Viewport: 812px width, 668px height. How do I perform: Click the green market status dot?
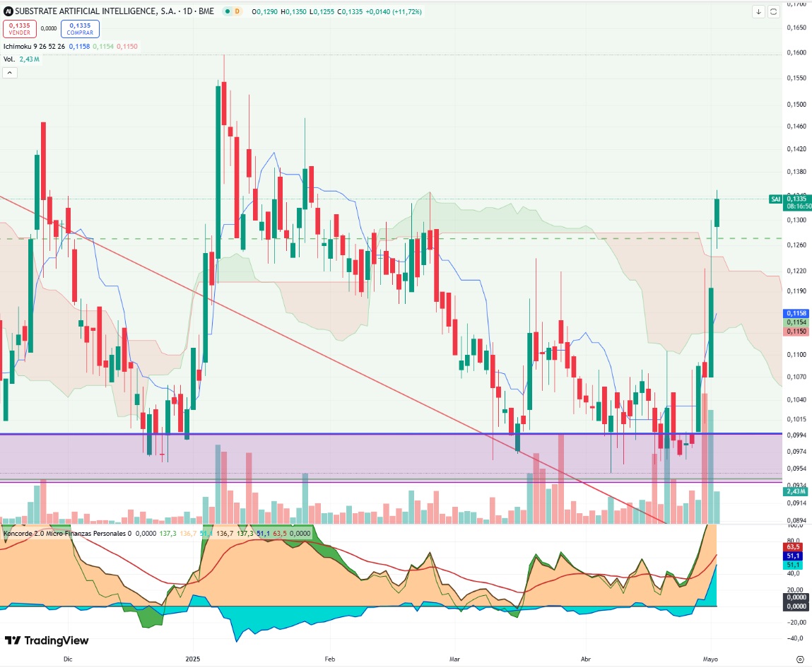tap(228, 11)
